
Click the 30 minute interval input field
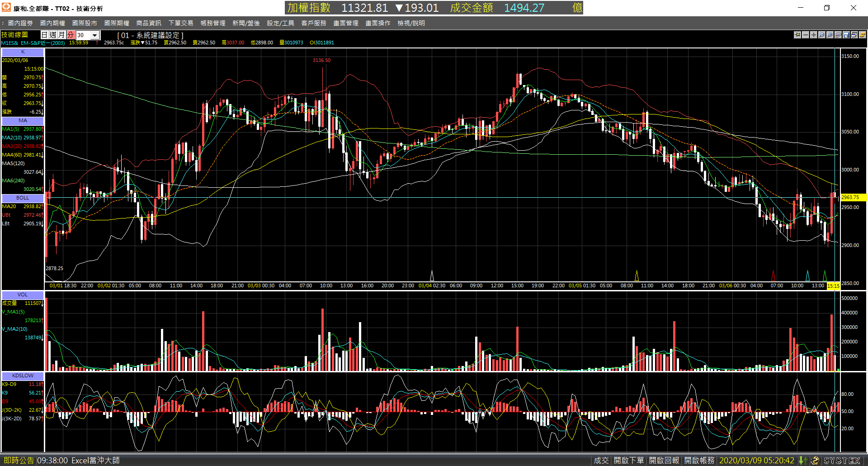click(x=83, y=35)
